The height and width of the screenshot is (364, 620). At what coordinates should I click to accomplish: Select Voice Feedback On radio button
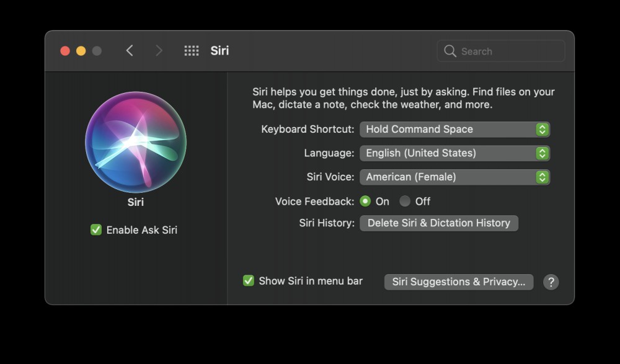pyautogui.click(x=365, y=202)
